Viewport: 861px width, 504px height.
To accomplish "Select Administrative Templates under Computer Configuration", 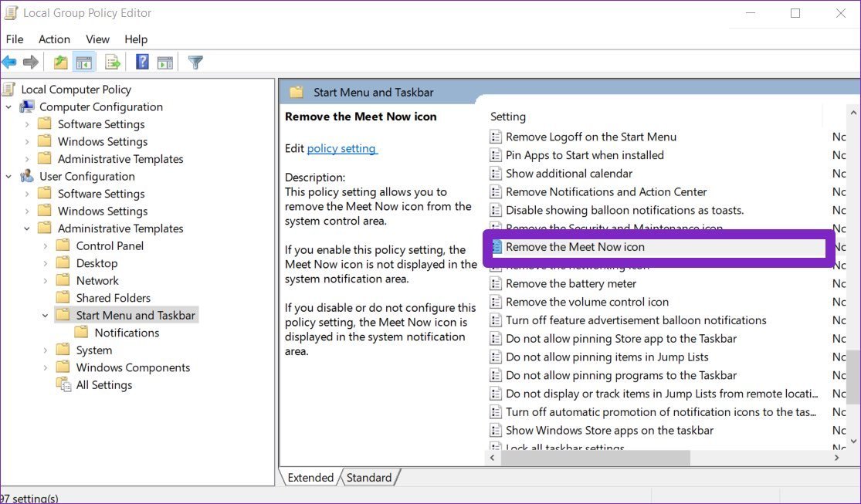I will [120, 159].
